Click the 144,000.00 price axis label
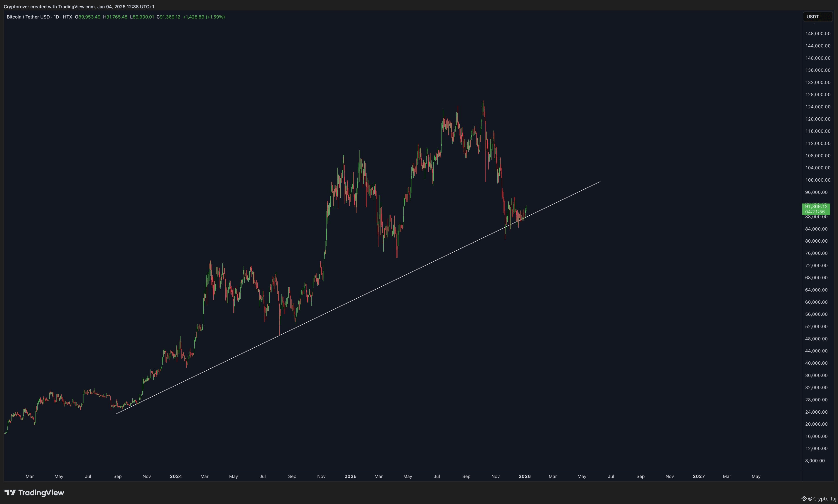Screen dimensions: 838x504 point(818,46)
